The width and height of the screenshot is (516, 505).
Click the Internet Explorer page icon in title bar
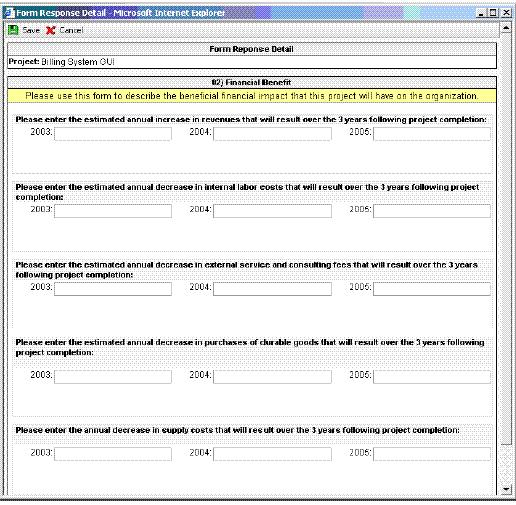10,13
